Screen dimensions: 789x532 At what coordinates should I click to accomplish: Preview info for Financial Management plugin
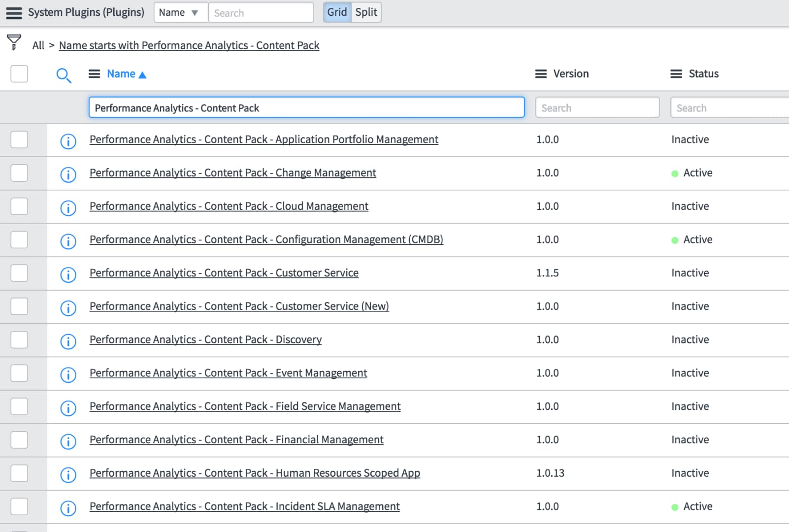pyautogui.click(x=68, y=441)
